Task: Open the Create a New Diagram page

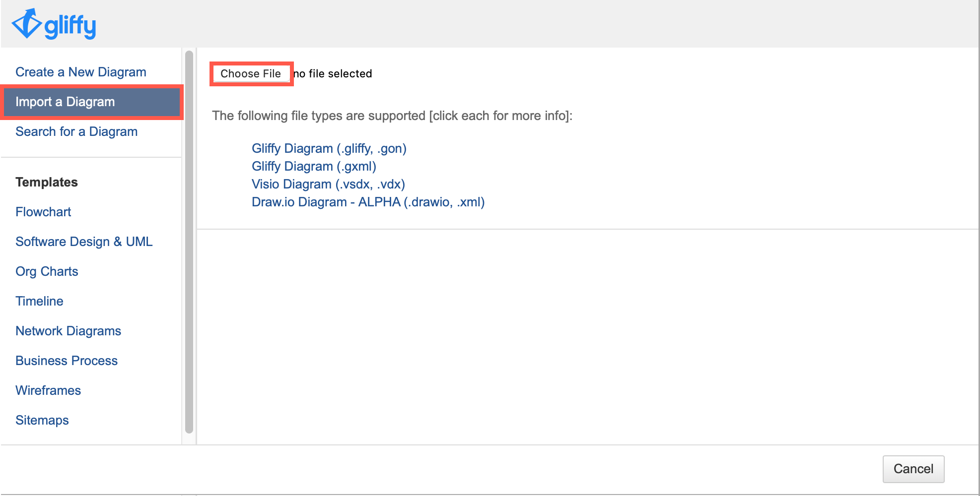Action: point(80,71)
